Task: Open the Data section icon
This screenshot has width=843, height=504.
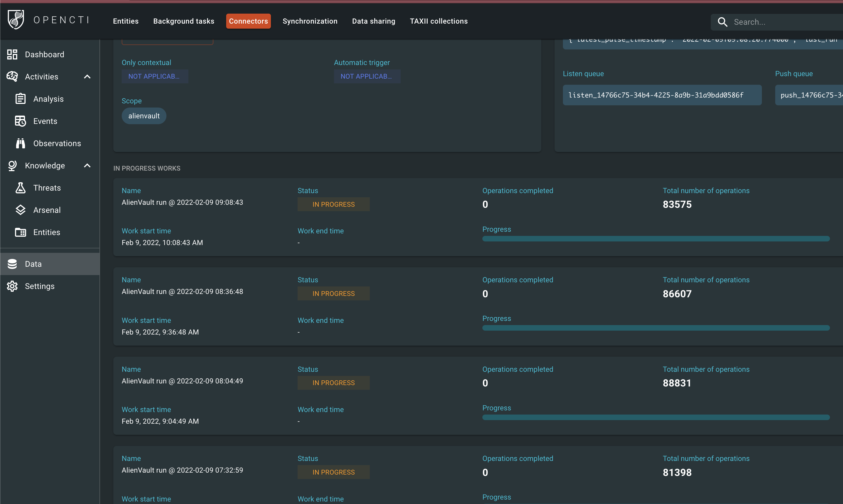Action: [12, 264]
